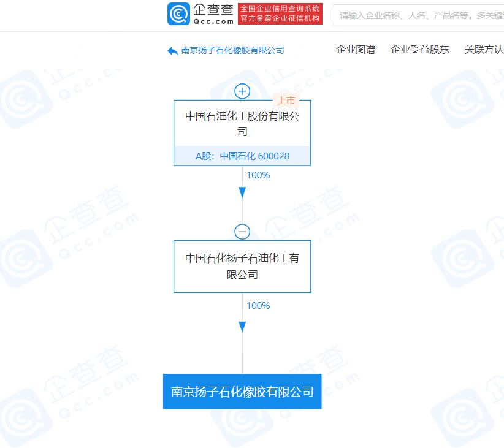504x448 pixels.
Task: Open the 企业受益股东 tab
Action: click(x=420, y=50)
